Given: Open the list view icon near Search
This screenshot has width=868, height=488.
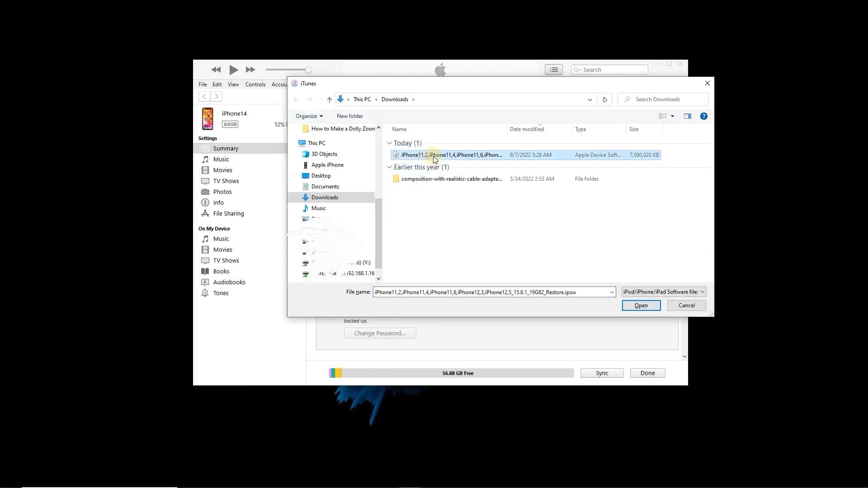Looking at the screenshot, I should (x=553, y=70).
